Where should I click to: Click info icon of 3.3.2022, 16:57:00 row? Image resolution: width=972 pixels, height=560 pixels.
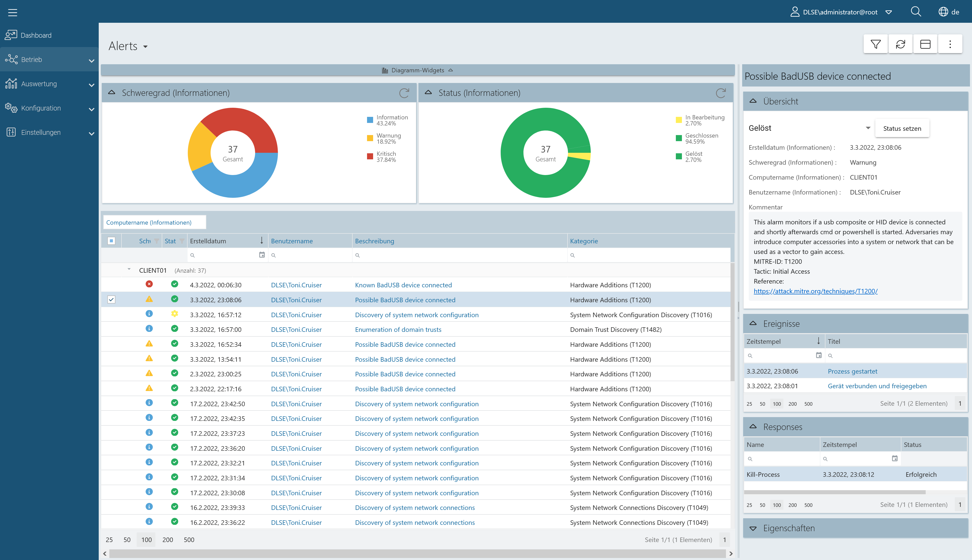(149, 329)
